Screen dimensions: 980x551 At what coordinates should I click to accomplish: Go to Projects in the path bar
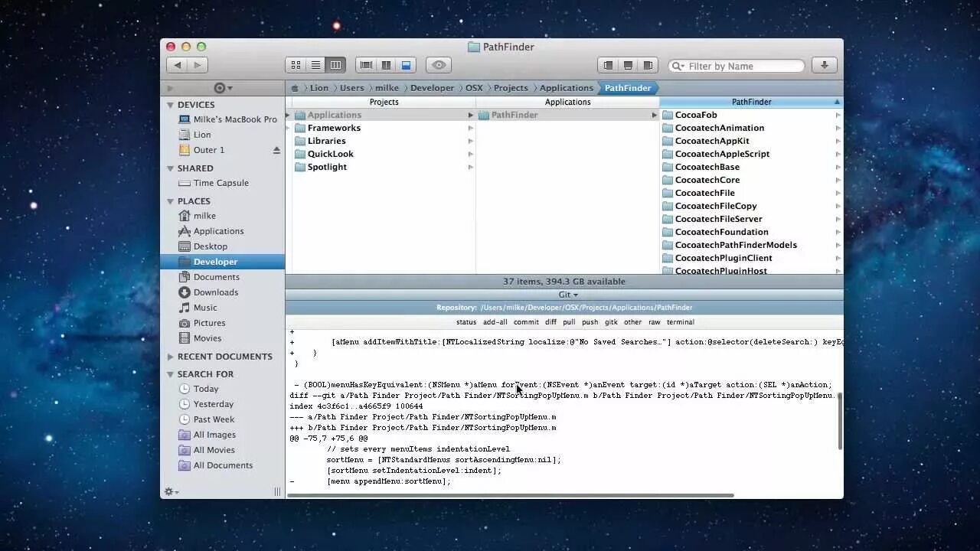[x=511, y=88]
